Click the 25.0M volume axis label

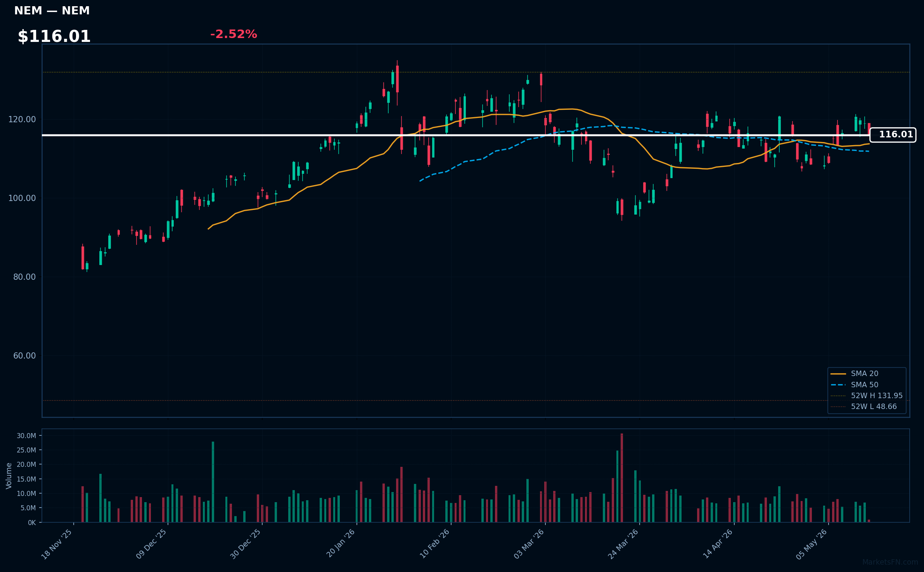[x=26, y=450]
